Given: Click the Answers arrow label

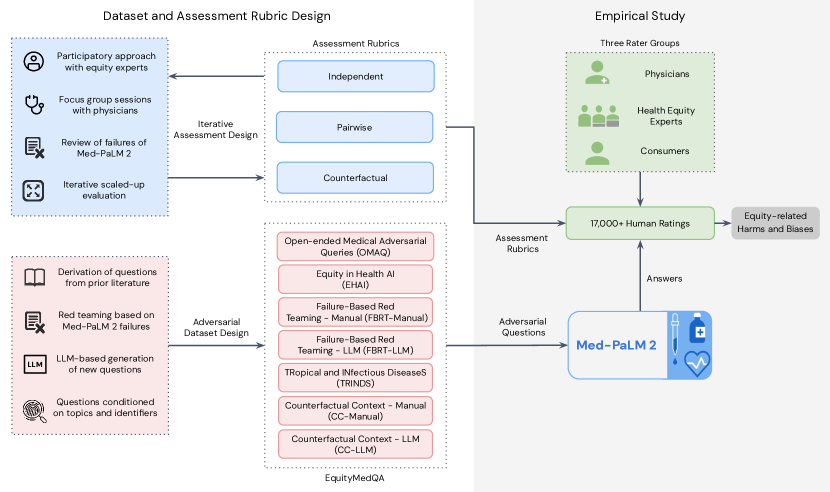Looking at the screenshot, I should tap(664, 279).
